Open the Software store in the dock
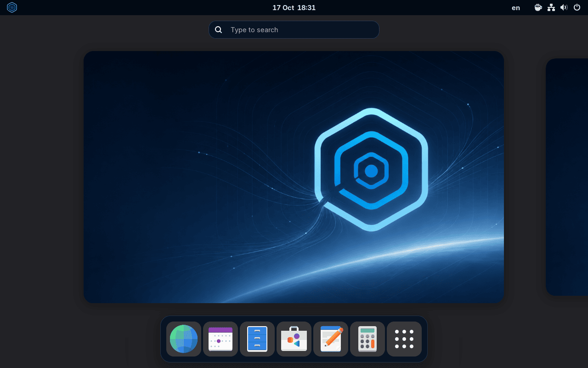588x368 pixels. coord(294,339)
